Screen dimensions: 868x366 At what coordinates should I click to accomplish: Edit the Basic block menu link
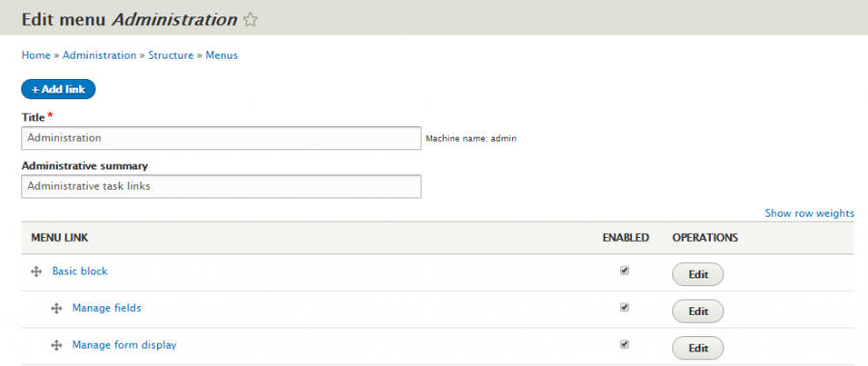[x=698, y=274]
